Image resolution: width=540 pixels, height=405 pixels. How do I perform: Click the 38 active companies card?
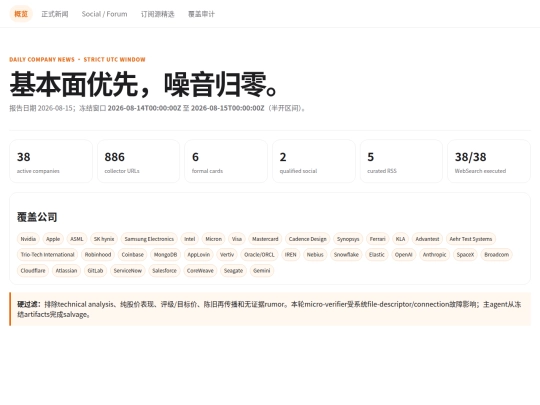[51, 161]
